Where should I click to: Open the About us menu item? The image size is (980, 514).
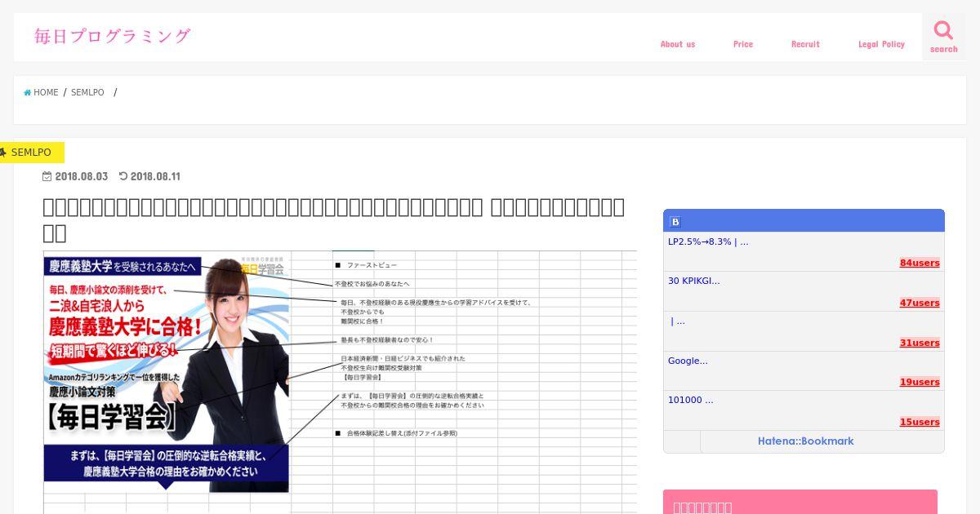click(678, 44)
